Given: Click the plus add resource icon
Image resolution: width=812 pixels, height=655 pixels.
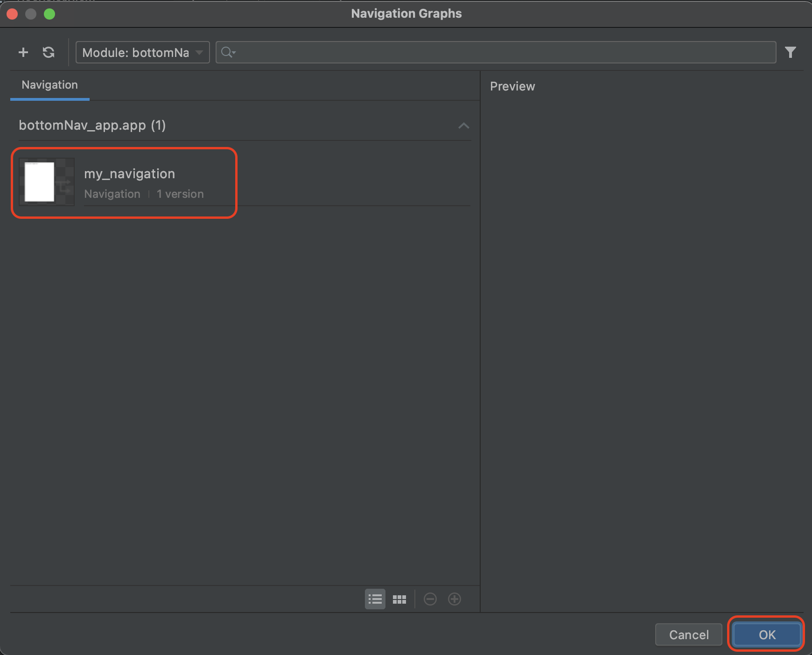Looking at the screenshot, I should (23, 52).
